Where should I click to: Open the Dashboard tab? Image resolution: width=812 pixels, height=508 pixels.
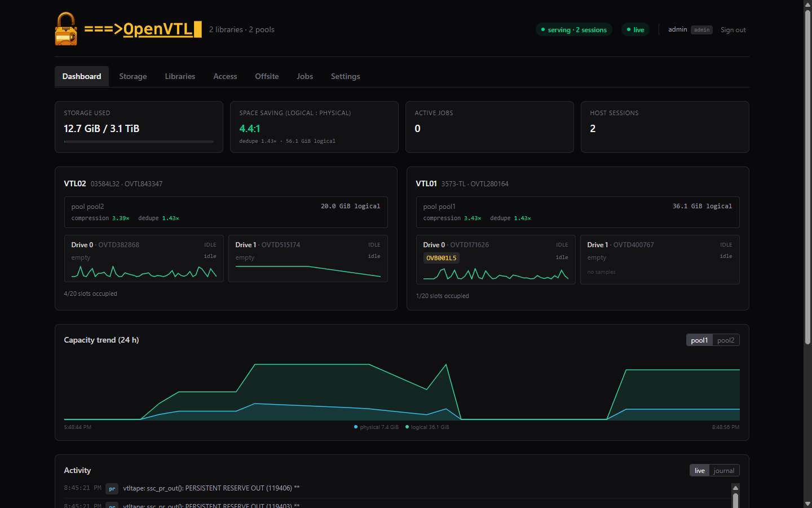click(x=82, y=76)
